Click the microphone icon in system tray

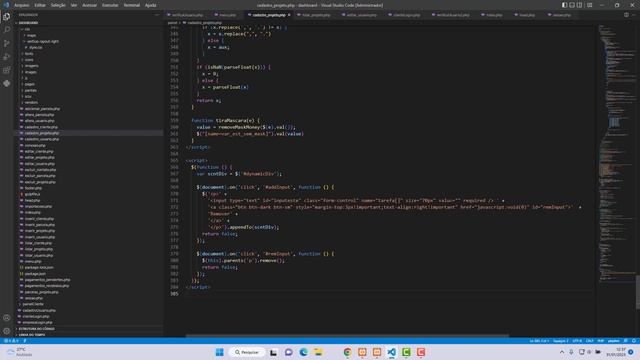(x=571, y=352)
